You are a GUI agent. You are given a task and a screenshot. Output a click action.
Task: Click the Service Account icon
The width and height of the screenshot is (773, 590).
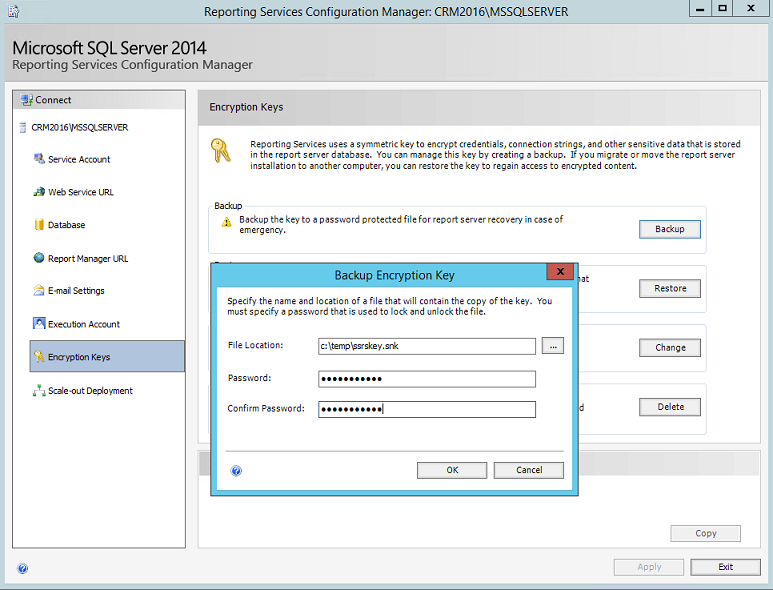pyautogui.click(x=39, y=159)
